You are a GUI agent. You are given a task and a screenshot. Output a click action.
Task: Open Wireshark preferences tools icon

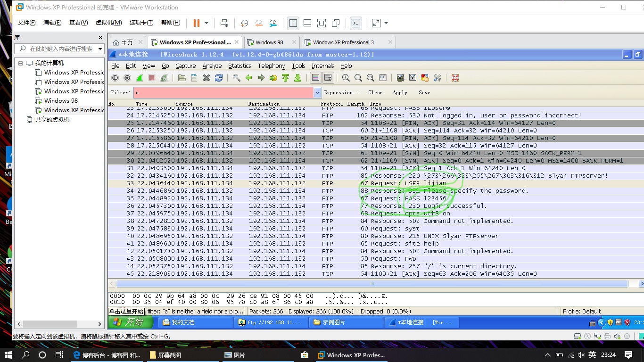[438, 78]
